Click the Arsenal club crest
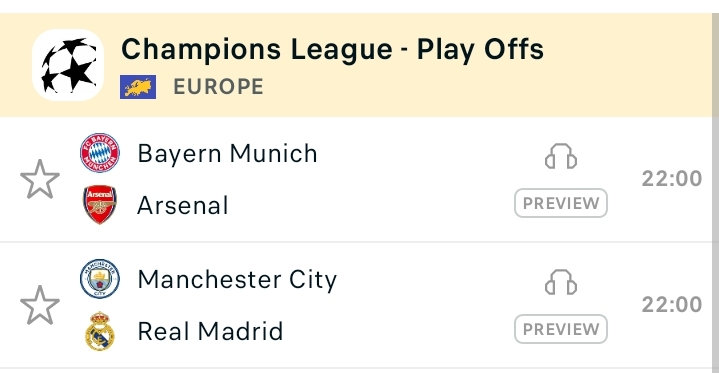719x373 pixels. [100, 205]
